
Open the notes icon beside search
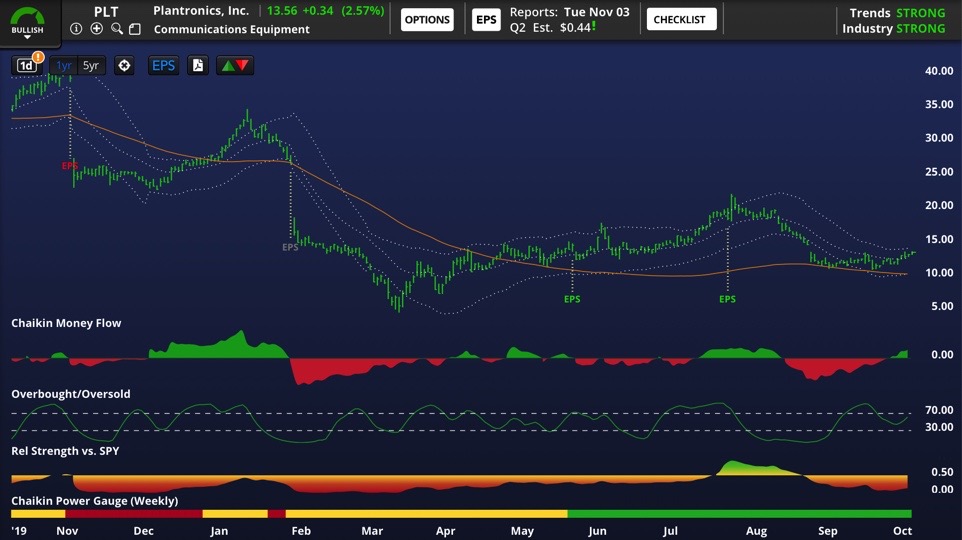click(x=135, y=29)
